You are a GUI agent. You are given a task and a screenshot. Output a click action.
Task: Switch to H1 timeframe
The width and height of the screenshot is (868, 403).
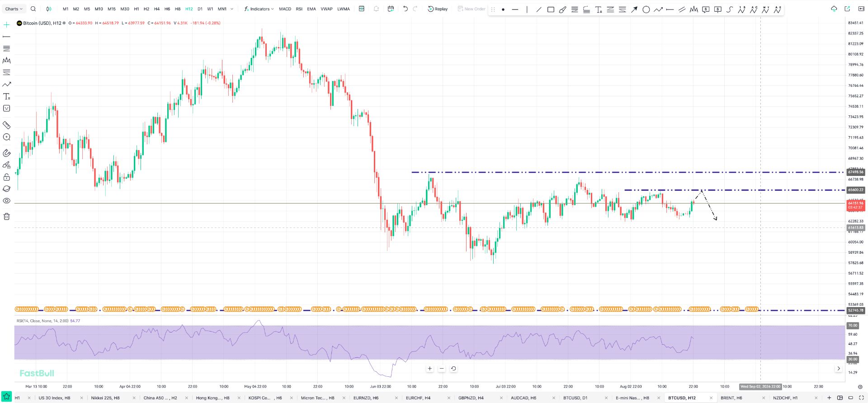[x=137, y=9]
